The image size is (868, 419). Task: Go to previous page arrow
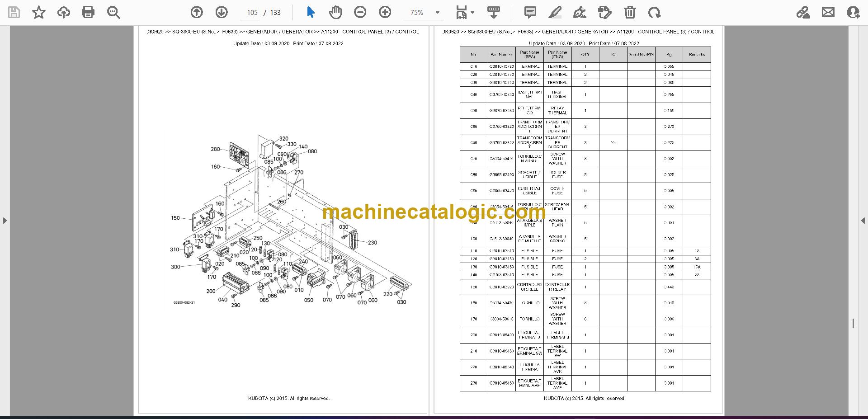196,12
